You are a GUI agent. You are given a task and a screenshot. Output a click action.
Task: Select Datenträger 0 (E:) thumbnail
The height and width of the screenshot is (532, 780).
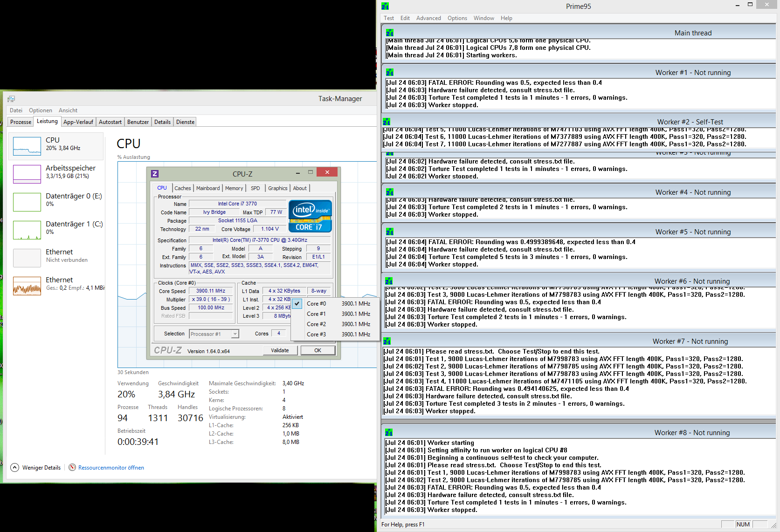coord(27,202)
